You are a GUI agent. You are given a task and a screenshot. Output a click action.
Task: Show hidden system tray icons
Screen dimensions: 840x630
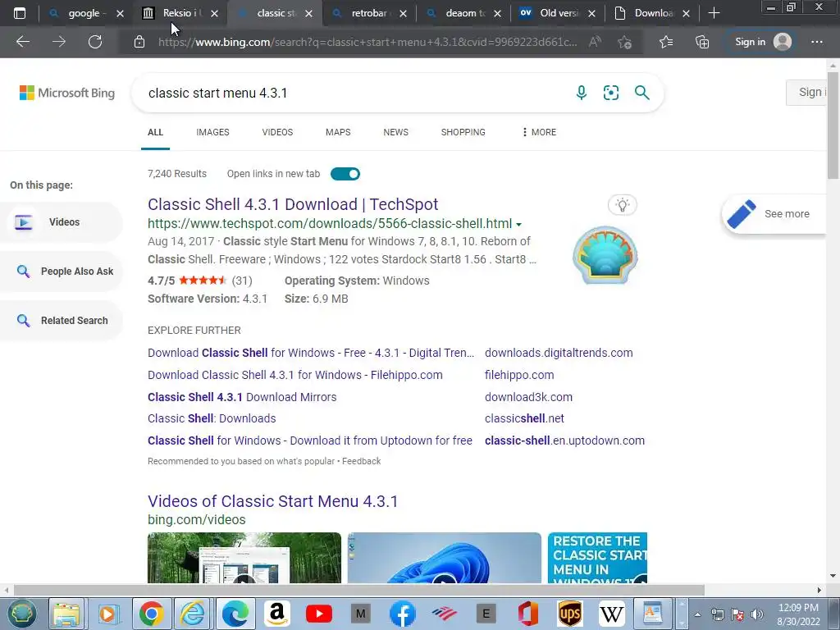697,614
